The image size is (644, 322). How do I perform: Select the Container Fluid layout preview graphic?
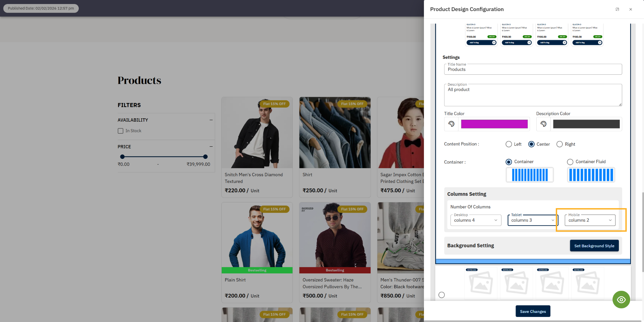click(591, 175)
